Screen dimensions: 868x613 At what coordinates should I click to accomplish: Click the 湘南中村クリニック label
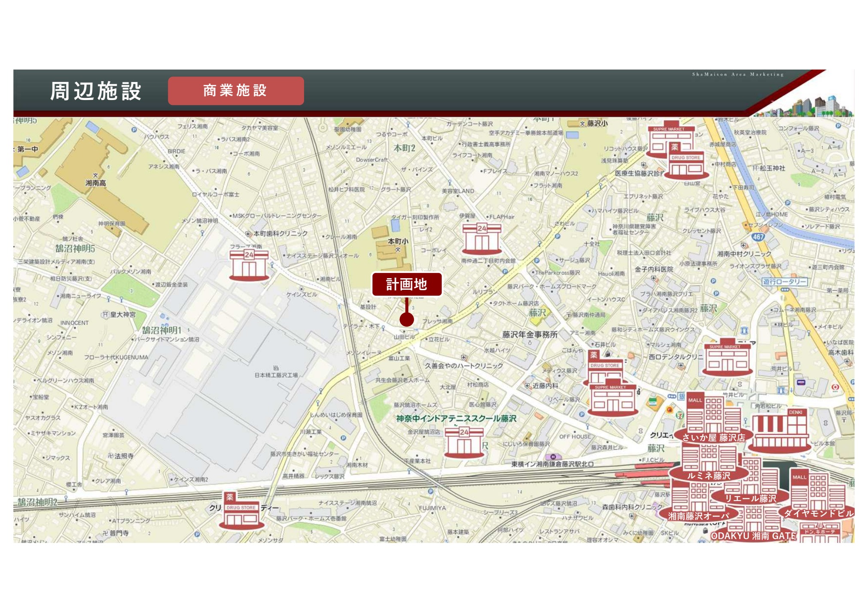[744, 254]
